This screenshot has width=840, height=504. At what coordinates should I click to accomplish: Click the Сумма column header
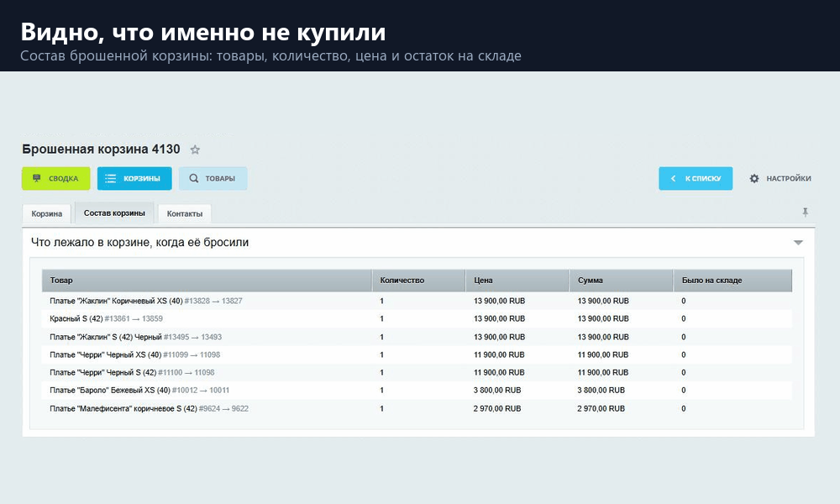coord(622,280)
